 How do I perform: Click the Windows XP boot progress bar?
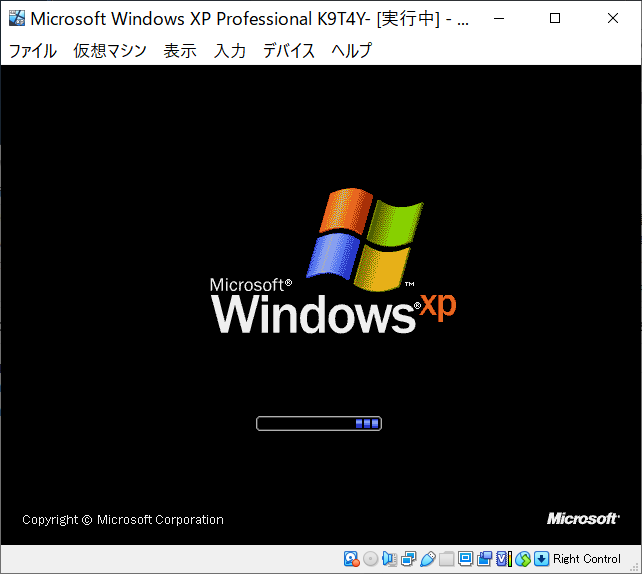(x=319, y=423)
